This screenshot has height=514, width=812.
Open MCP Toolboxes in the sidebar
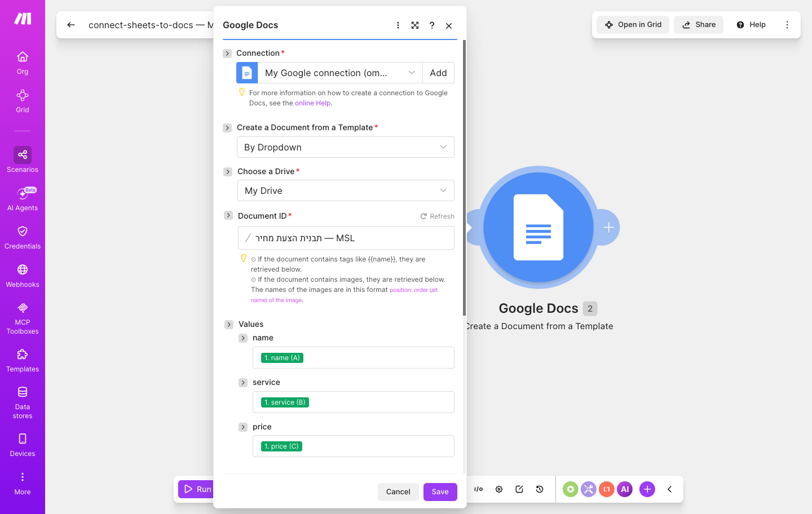pos(23,318)
